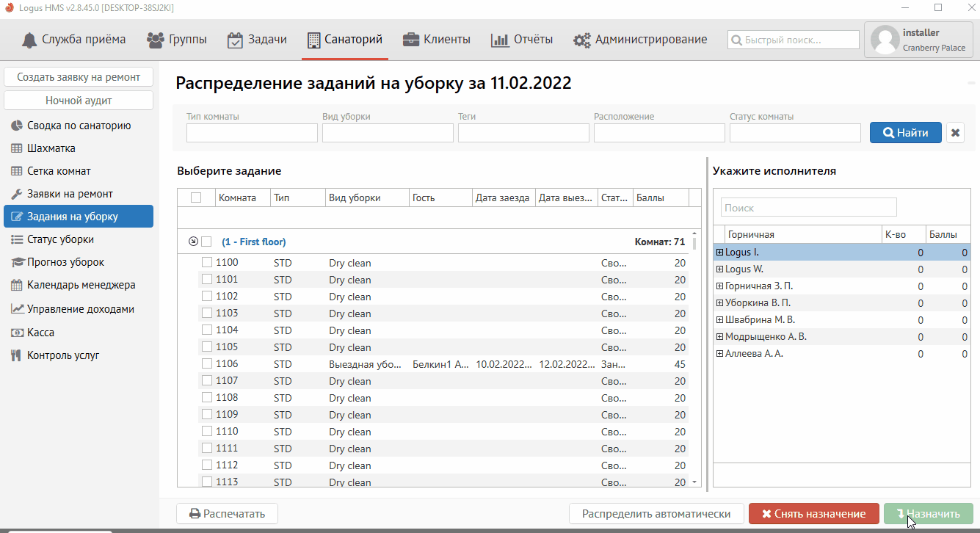Click the Заявки на ремонт wrench icon
This screenshot has height=533, width=980.
point(16,194)
